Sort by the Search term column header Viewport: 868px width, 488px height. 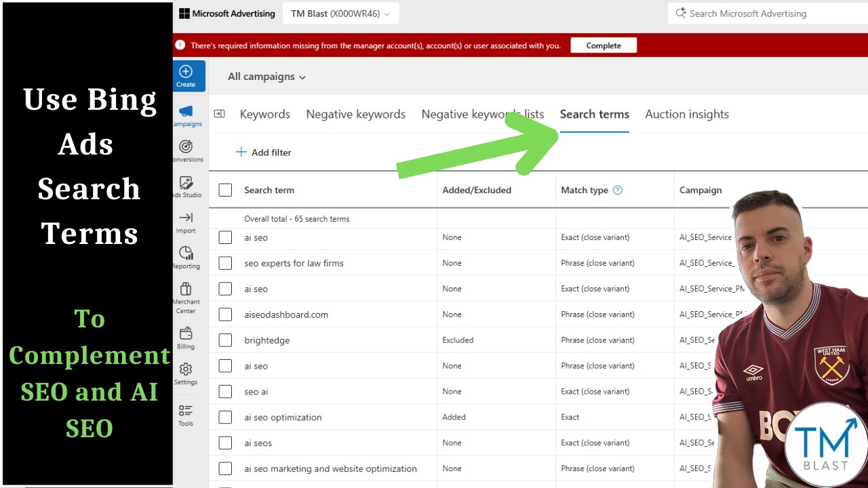[269, 190]
